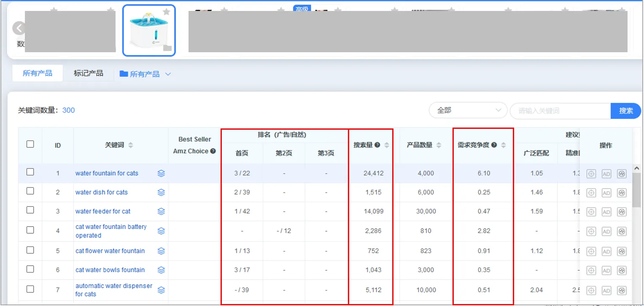Click the table vertical scrollbar thumb
Viewport: 644px width, 307px height.
point(636,190)
